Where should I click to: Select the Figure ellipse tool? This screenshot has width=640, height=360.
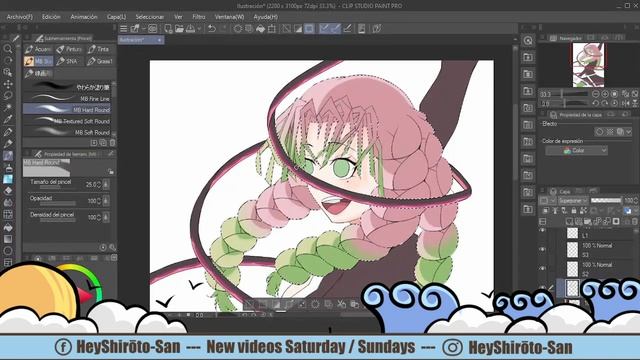(8, 251)
